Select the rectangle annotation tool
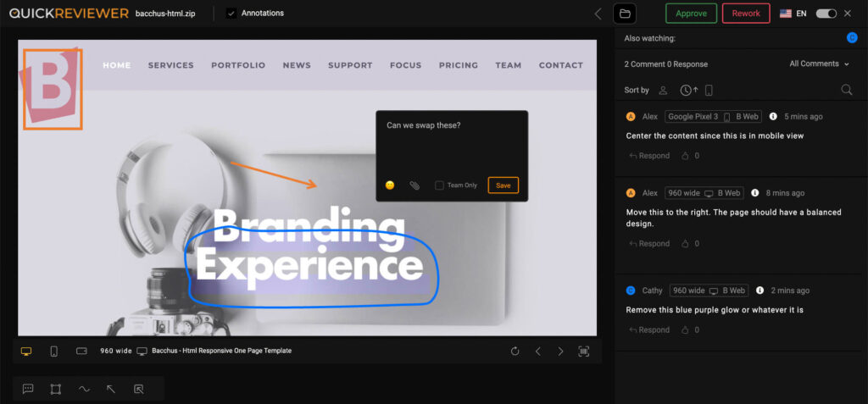The height and width of the screenshot is (404, 868). (55, 389)
